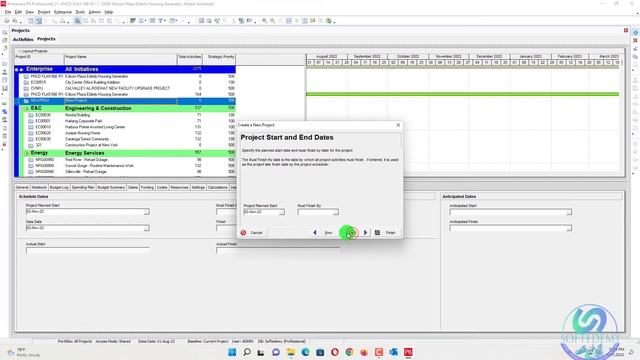Open the Codes details tab
Image resolution: width=640 pixels, height=360 pixels.
pos(162,187)
